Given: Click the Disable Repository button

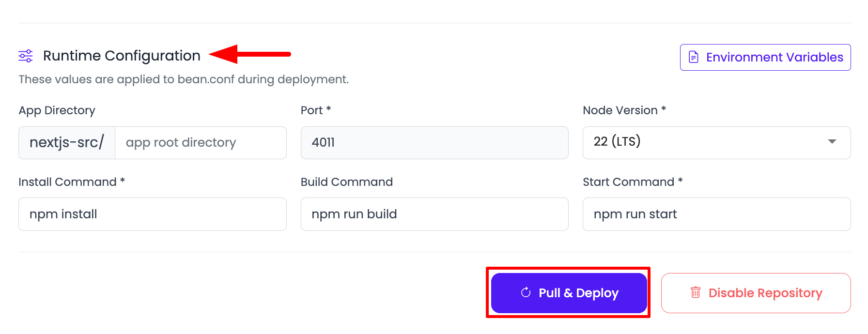Looking at the screenshot, I should (756, 293).
